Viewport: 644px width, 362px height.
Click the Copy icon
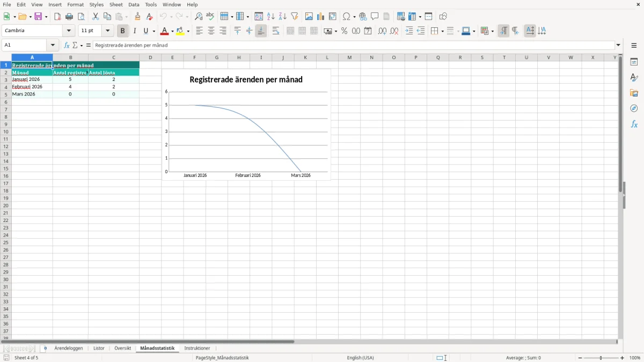pos(107,17)
